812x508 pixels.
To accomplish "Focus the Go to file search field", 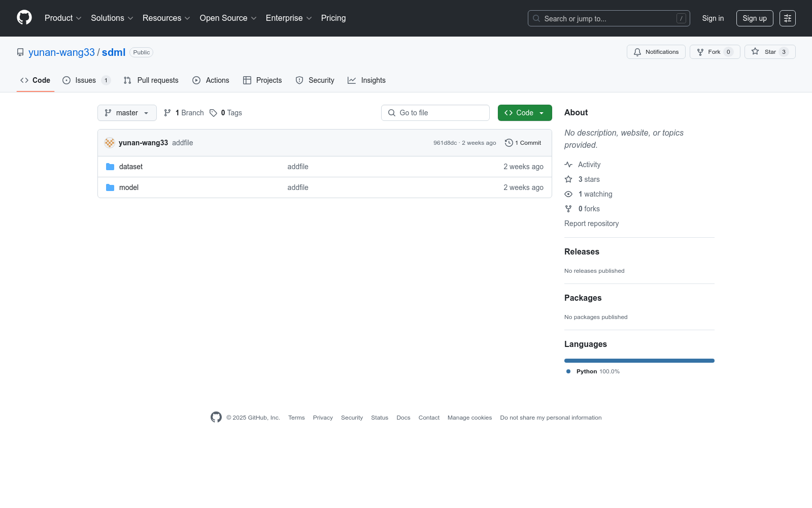I will 435,113.
